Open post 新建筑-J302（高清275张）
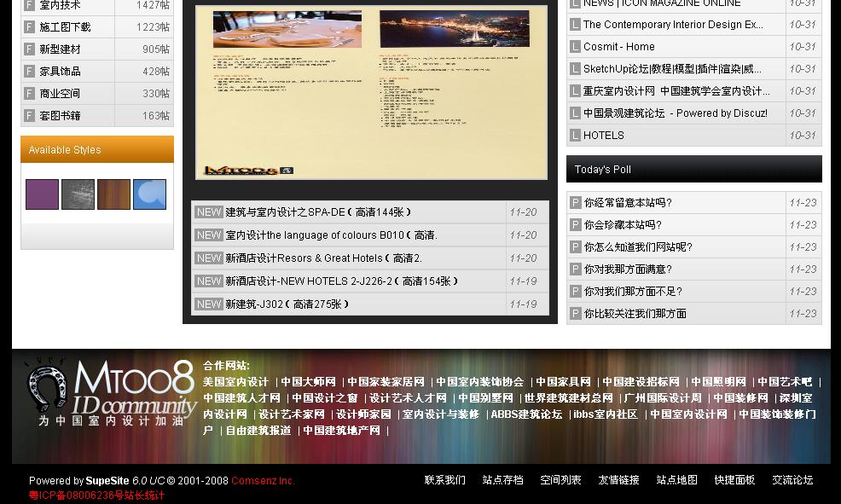Image resolution: width=841 pixels, height=504 pixels. tap(287, 304)
